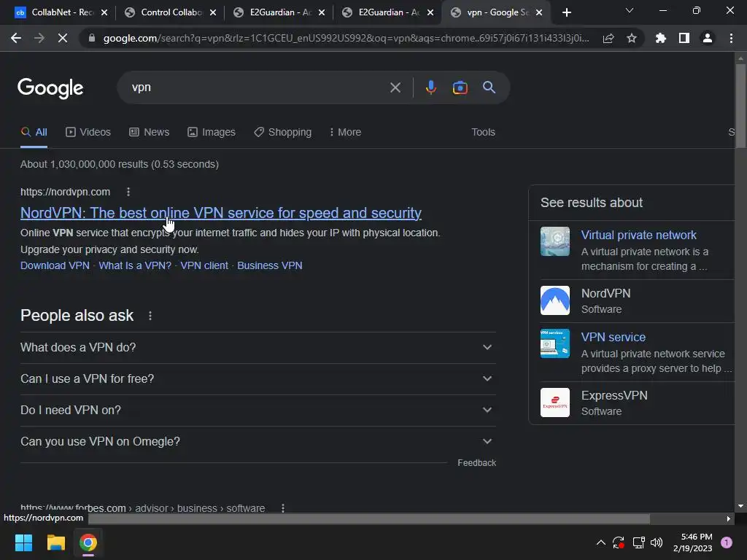Go back to previous page
The width and height of the screenshot is (747, 560).
[16, 38]
